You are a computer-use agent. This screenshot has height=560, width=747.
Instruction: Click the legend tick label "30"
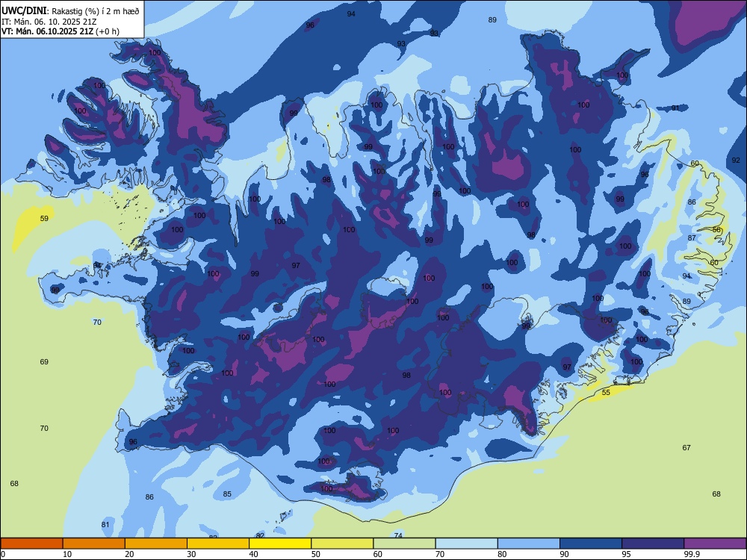[x=191, y=554]
